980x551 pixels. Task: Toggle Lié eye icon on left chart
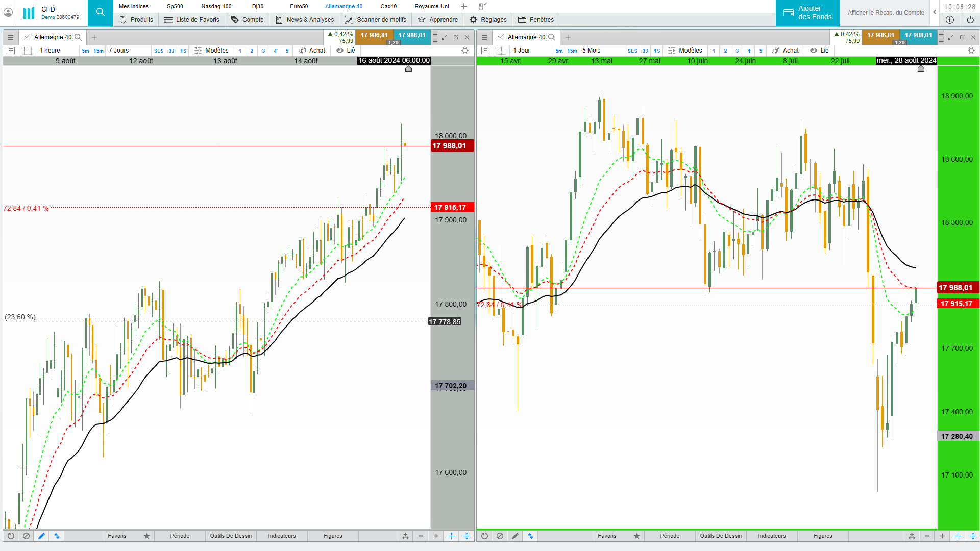point(340,51)
